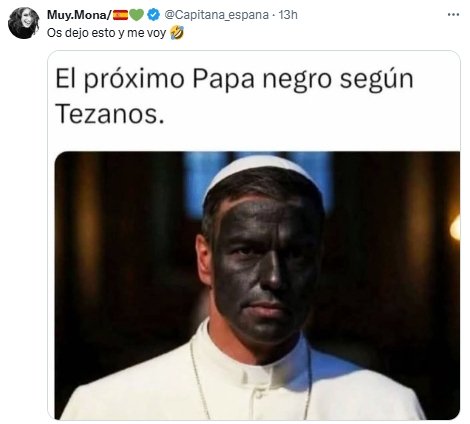This screenshot has height=424, width=470.
Task: Click the word 'según' in the caption
Action: pyautogui.click(x=377, y=81)
